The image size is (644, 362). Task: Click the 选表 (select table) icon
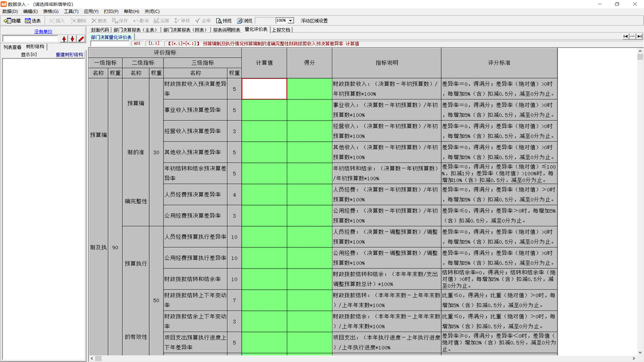(x=32, y=20)
